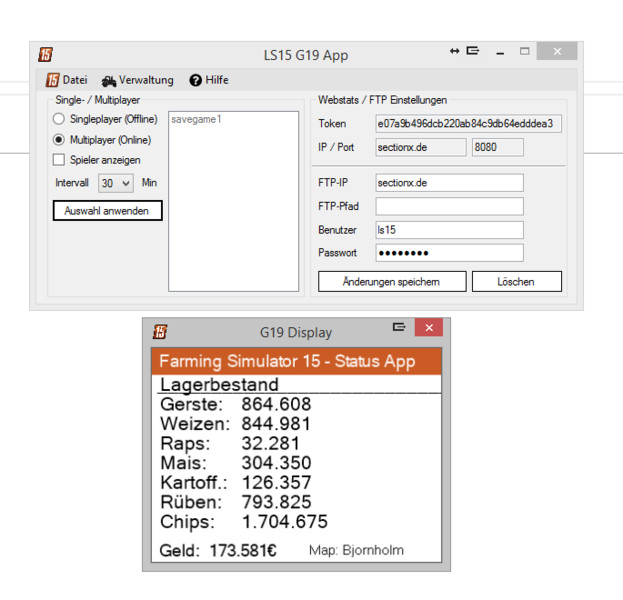Click the Mais value 304.350
The height and width of the screenshot is (600, 623).
pos(277,463)
